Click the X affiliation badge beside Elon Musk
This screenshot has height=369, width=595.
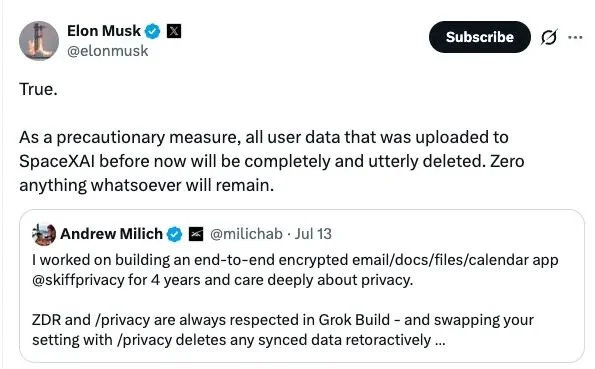pos(174,31)
